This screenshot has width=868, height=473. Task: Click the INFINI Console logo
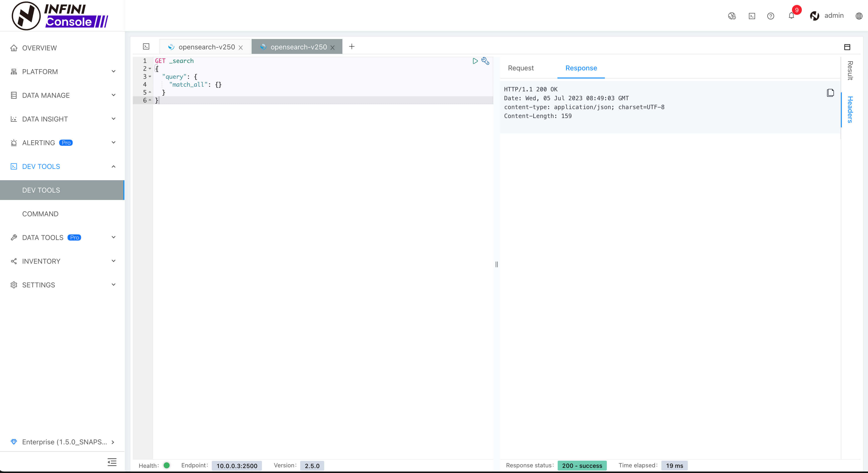click(60, 16)
